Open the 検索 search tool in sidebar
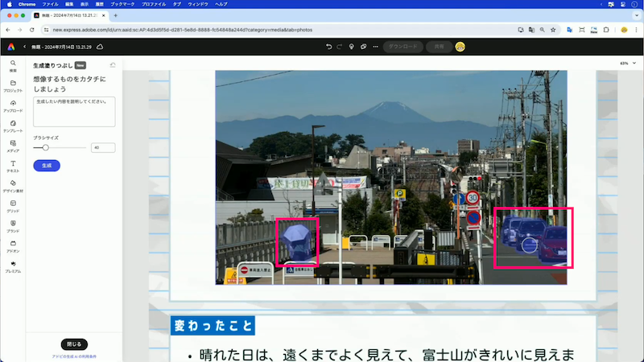Screen dimensions: 644x362 click(x=13, y=66)
